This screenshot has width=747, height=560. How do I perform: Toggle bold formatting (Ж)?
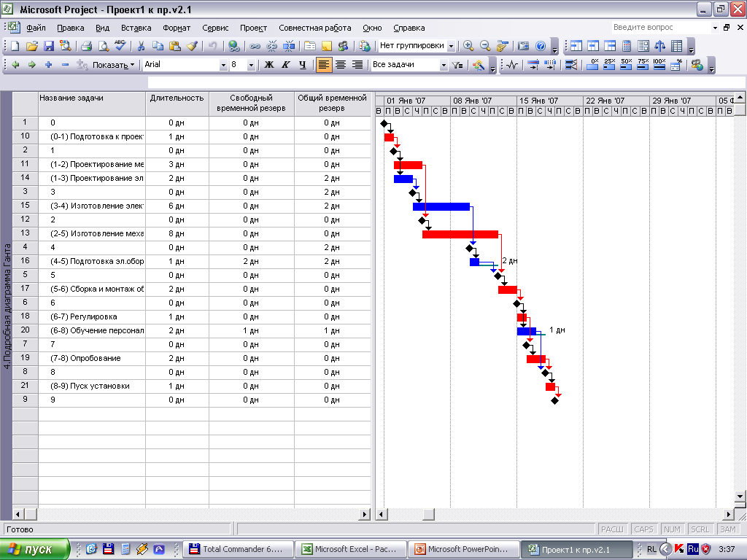(x=269, y=65)
